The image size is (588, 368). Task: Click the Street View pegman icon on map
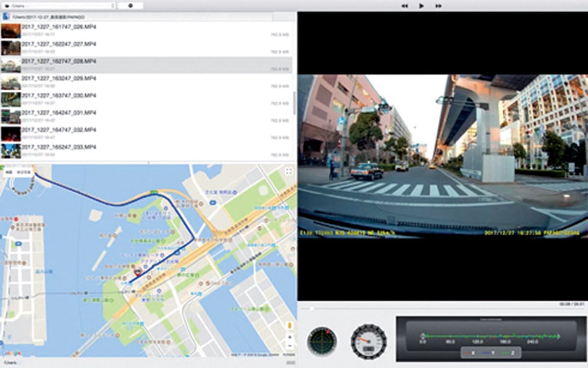pos(290,325)
